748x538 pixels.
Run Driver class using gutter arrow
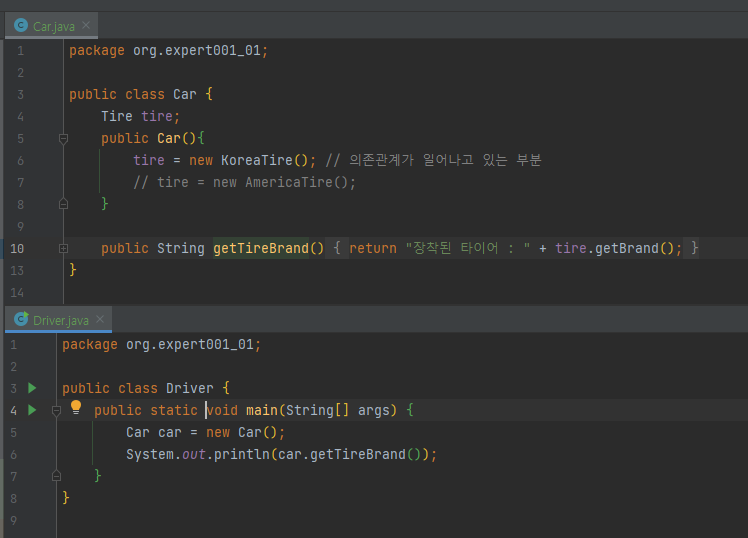[32, 388]
